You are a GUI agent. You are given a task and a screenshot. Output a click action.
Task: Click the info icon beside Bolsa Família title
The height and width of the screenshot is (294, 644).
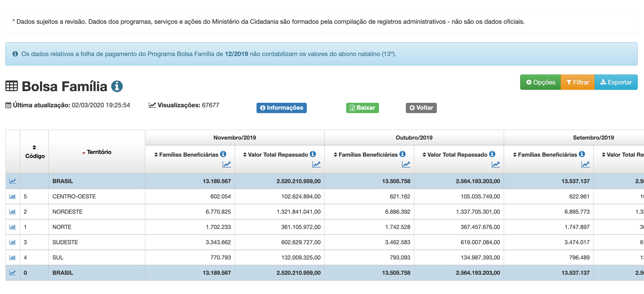coord(117,86)
